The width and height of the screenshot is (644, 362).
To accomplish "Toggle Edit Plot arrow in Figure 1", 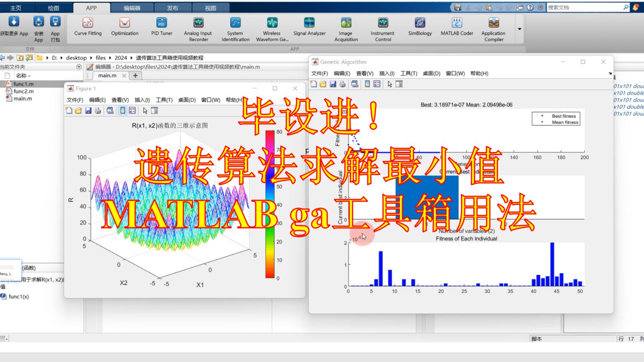I will (145, 111).
